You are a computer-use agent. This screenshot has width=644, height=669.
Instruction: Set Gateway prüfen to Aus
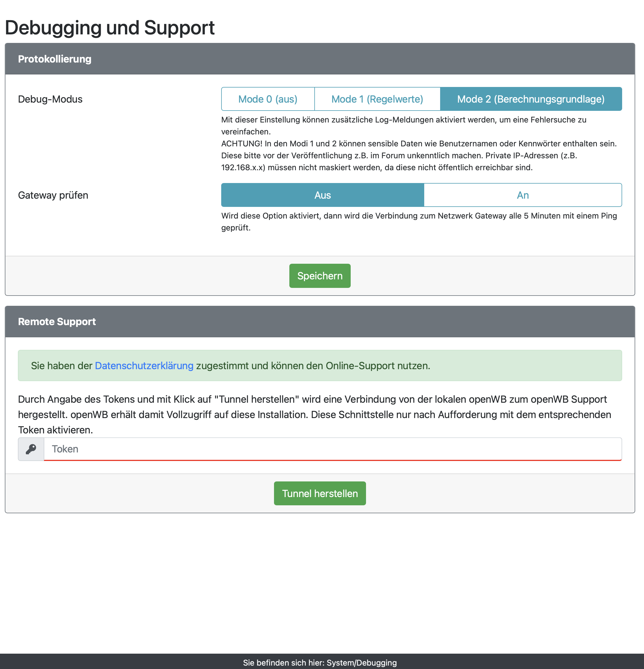[322, 195]
